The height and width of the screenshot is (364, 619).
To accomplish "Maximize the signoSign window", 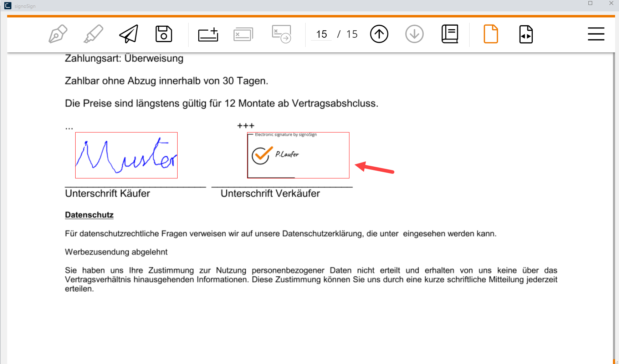I will [x=590, y=3].
